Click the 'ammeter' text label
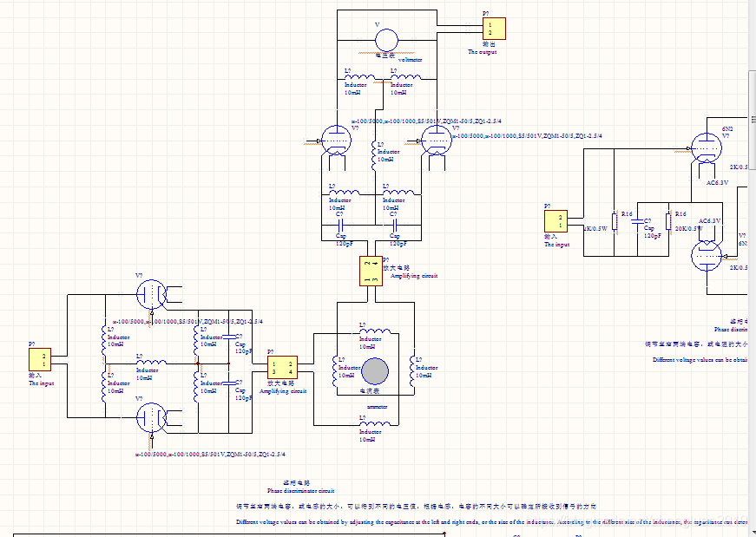The width and height of the screenshot is (756, 537). pyautogui.click(x=377, y=407)
